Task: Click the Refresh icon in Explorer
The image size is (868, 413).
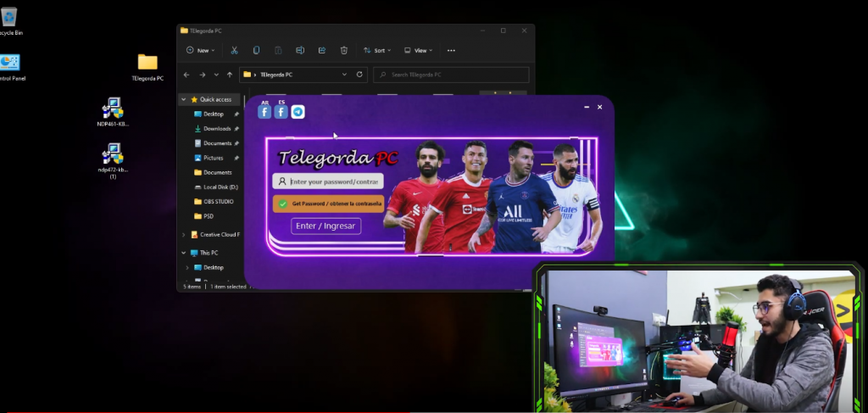Action: (359, 75)
